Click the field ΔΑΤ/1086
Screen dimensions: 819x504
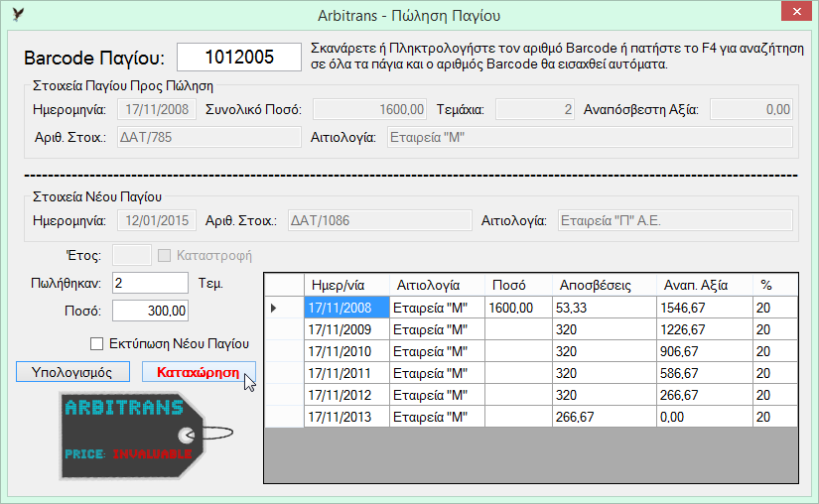[x=380, y=220]
